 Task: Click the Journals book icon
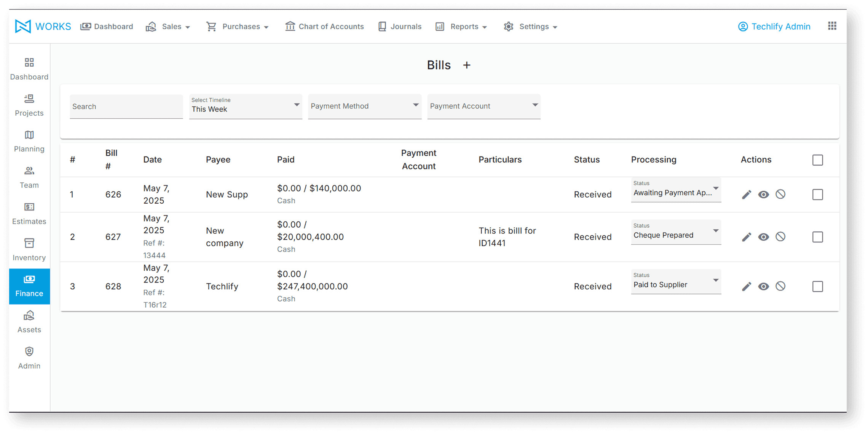pyautogui.click(x=382, y=26)
